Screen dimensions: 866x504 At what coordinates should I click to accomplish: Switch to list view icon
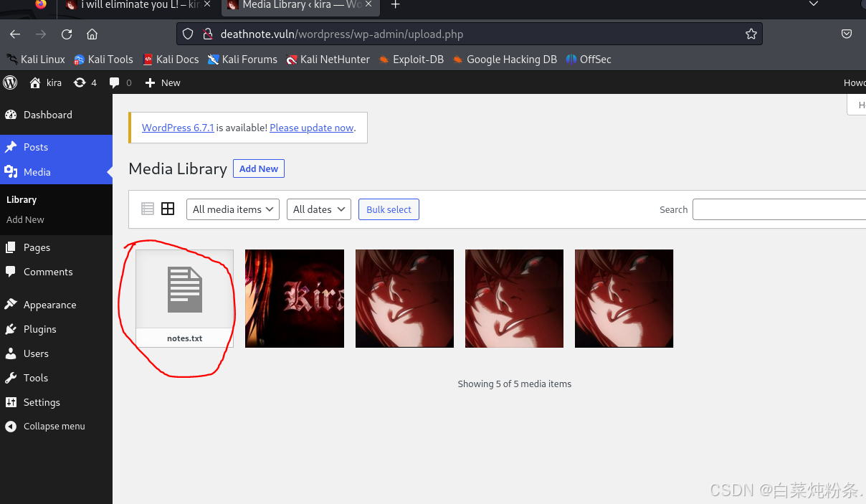[x=148, y=209]
